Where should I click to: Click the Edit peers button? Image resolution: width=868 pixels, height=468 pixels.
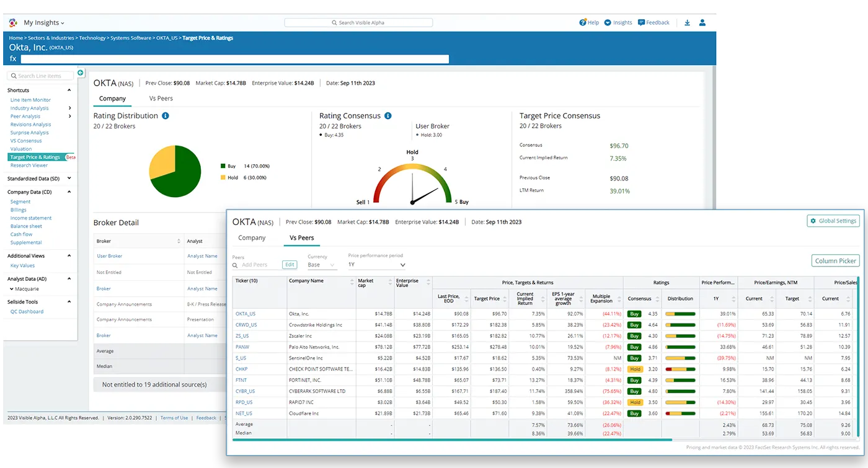[x=290, y=265]
